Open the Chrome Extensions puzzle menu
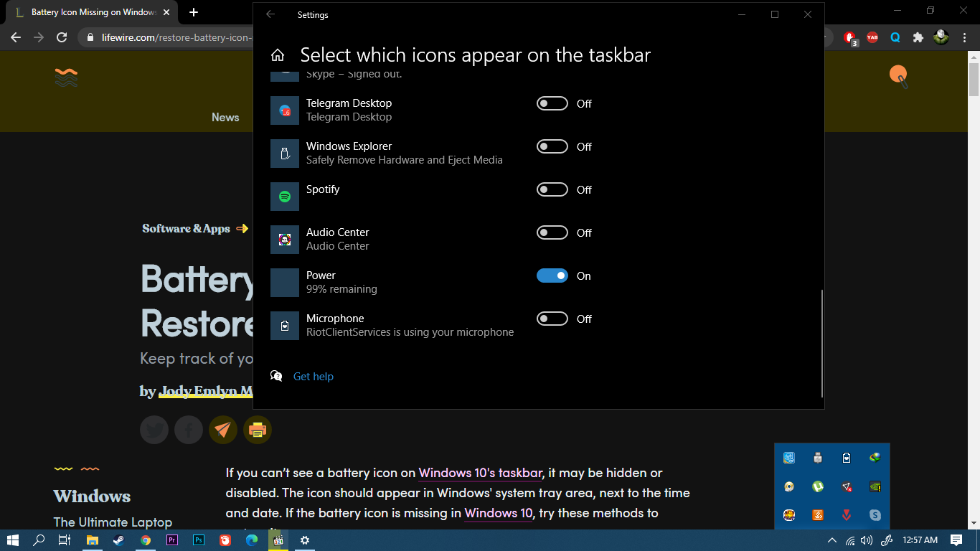The width and height of the screenshot is (980, 551). click(918, 37)
